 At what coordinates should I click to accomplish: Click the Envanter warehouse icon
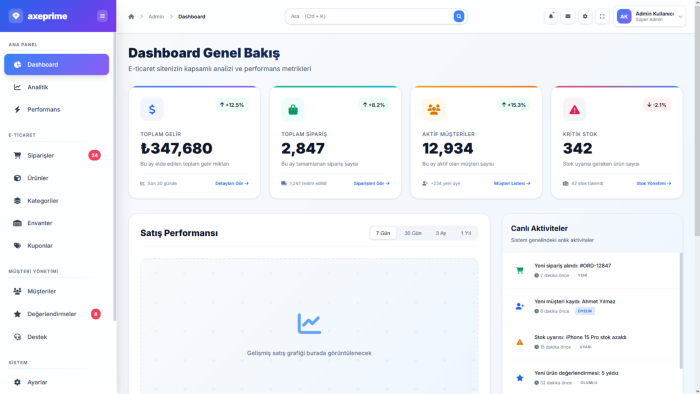click(17, 223)
